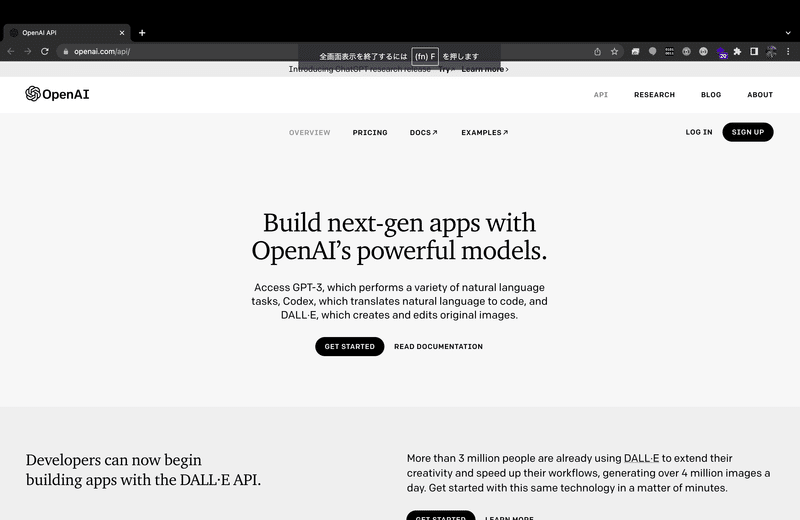The image size is (800, 520).
Task: Click the DALL·E link in paragraph
Action: 641,458
